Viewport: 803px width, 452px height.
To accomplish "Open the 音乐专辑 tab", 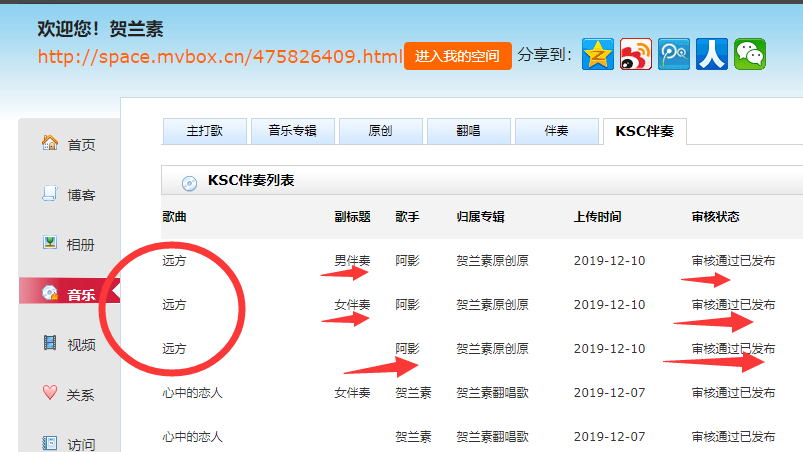I will coord(292,131).
